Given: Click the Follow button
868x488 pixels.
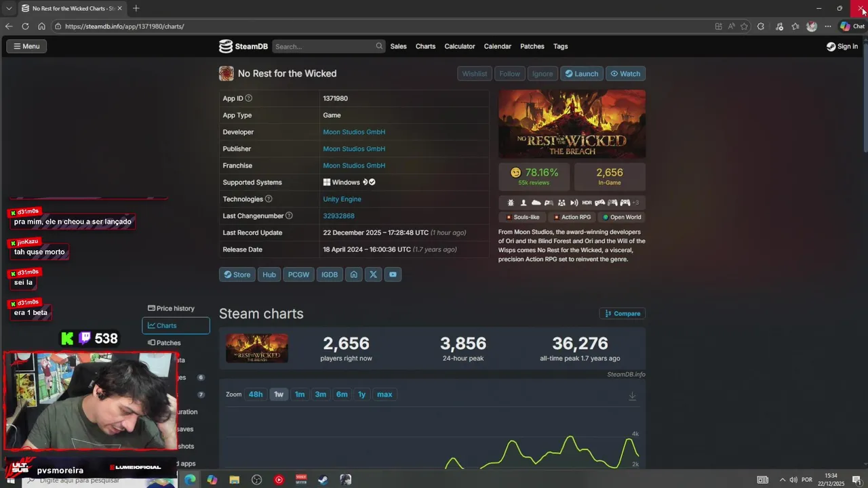Looking at the screenshot, I should (x=509, y=74).
